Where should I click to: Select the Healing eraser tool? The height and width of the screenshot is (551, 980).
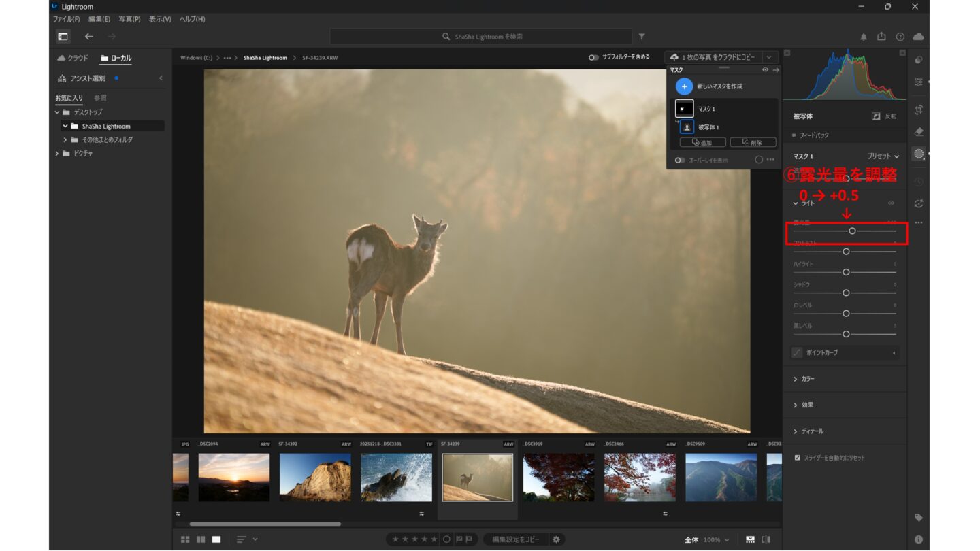click(919, 131)
